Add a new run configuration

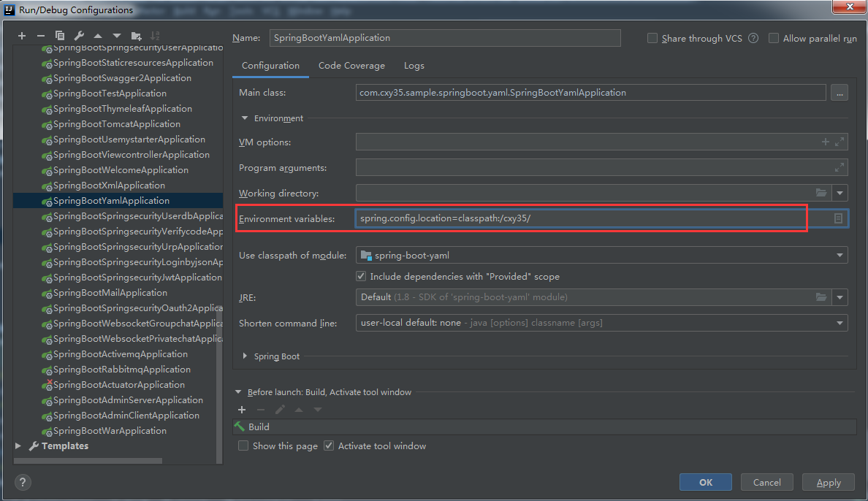[x=22, y=35]
